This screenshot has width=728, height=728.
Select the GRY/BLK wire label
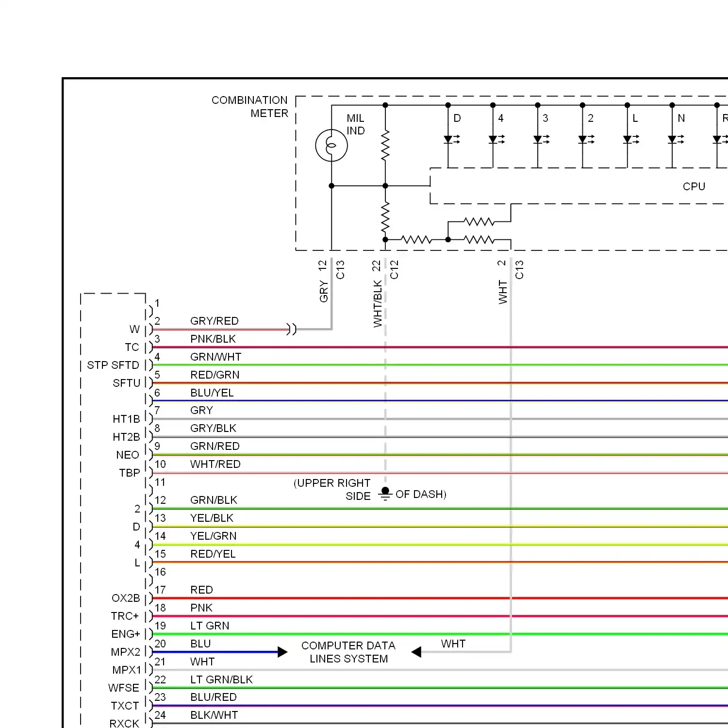[x=214, y=428]
